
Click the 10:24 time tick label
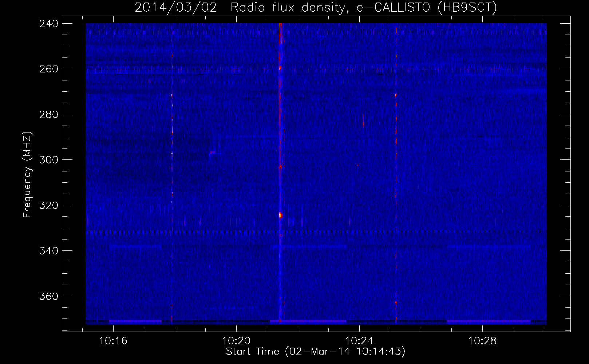click(x=359, y=341)
